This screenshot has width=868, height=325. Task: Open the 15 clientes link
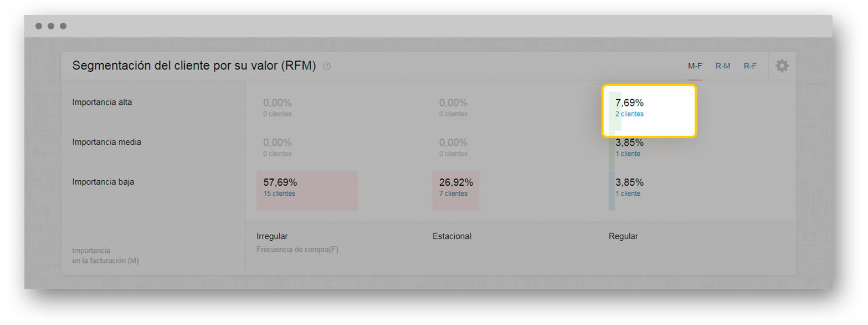(x=279, y=194)
